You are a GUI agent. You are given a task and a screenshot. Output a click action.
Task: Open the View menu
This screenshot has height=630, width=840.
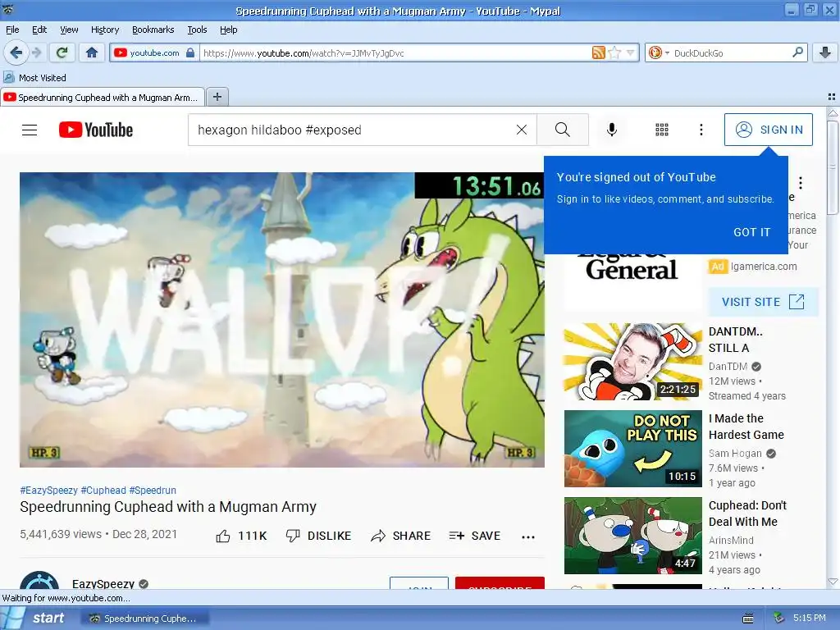click(69, 30)
